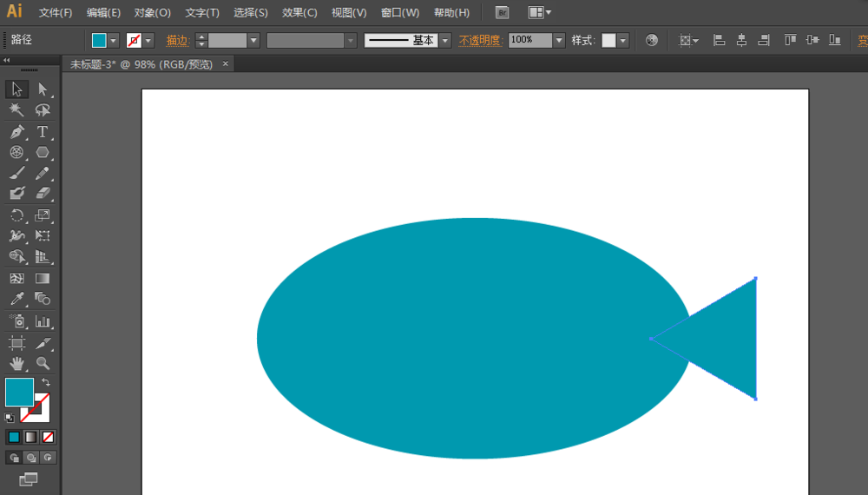Activate the Direct Selection tool
The image size is (868, 495).
point(42,89)
